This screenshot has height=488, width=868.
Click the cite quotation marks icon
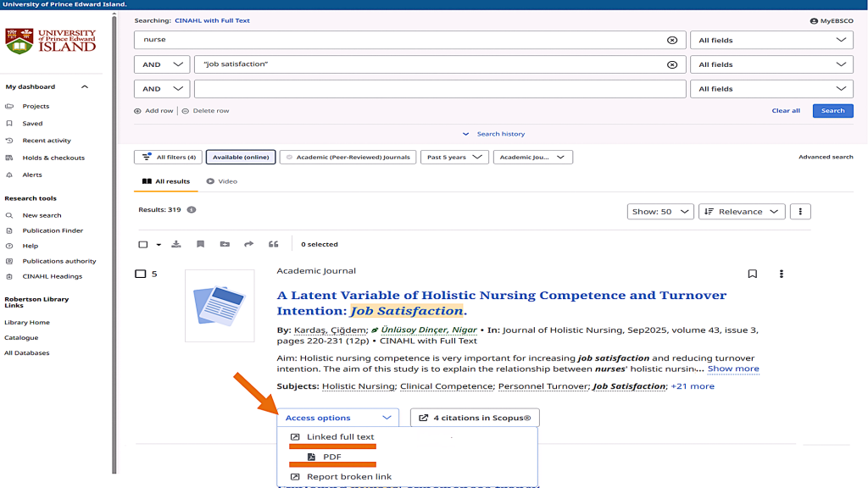pos(273,244)
